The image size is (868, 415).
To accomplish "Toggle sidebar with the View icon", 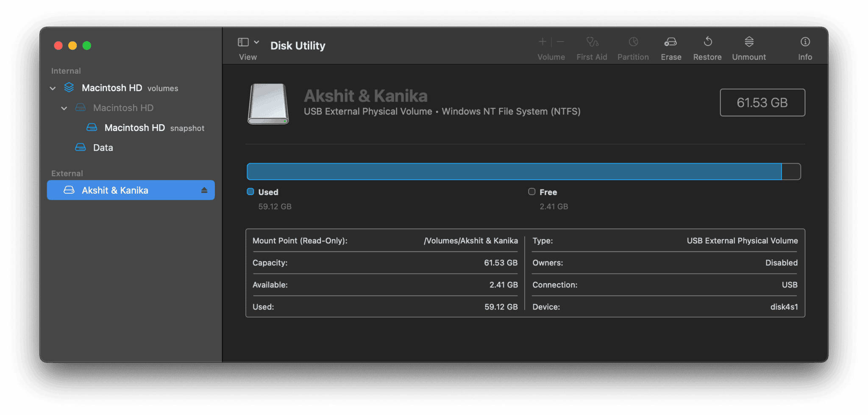I will point(243,42).
